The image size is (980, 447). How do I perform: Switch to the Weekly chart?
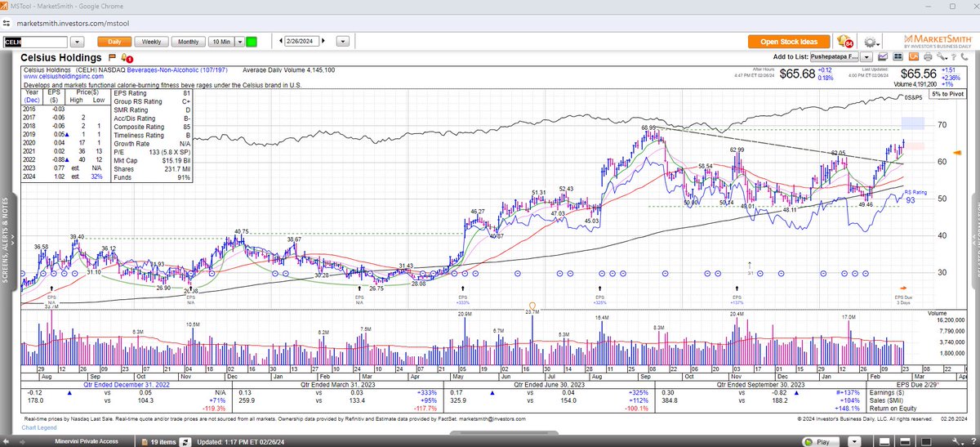[x=151, y=41]
